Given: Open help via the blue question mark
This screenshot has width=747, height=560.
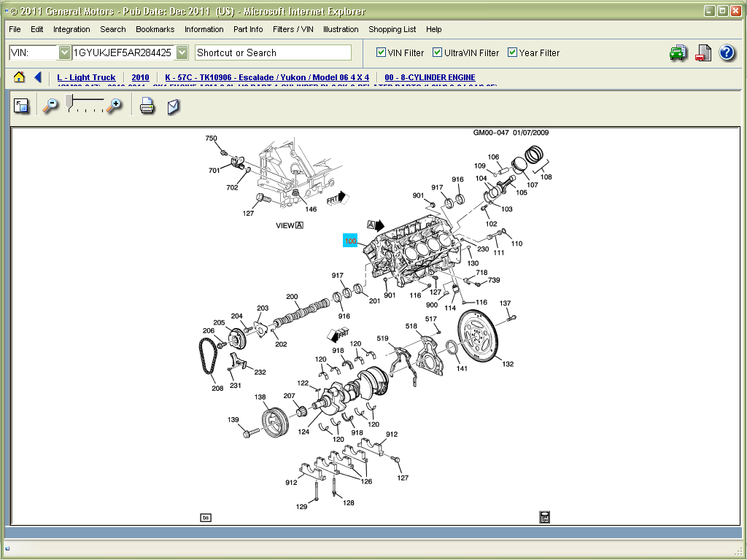Looking at the screenshot, I should point(727,52).
